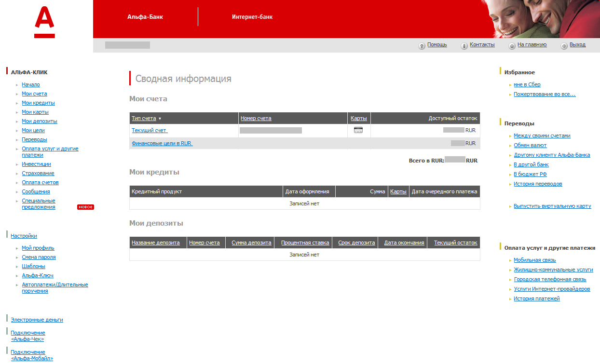Sort deposits by Номер счета column
Viewport: 600px width, 364px height.
(x=205, y=243)
